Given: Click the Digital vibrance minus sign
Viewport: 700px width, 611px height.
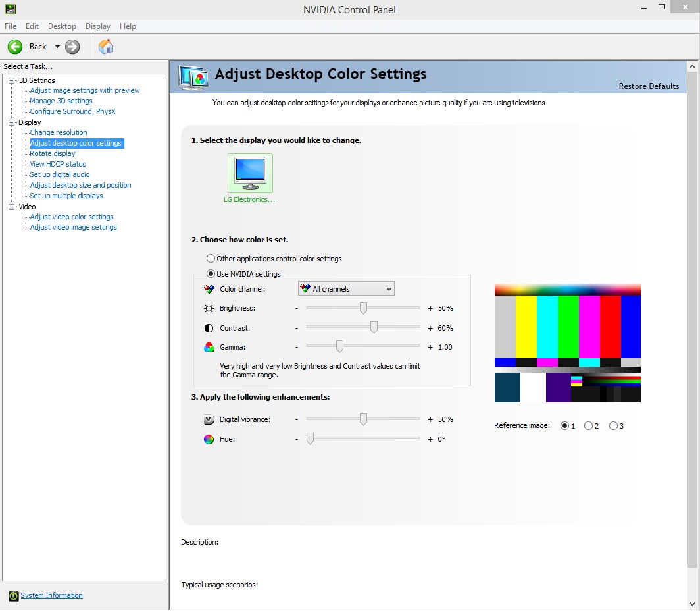Looking at the screenshot, I should (x=297, y=420).
